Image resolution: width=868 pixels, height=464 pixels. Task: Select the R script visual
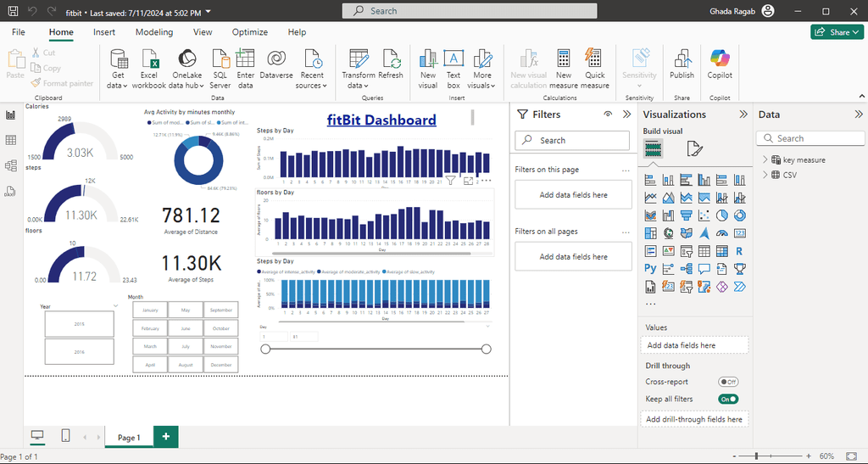pyautogui.click(x=739, y=251)
